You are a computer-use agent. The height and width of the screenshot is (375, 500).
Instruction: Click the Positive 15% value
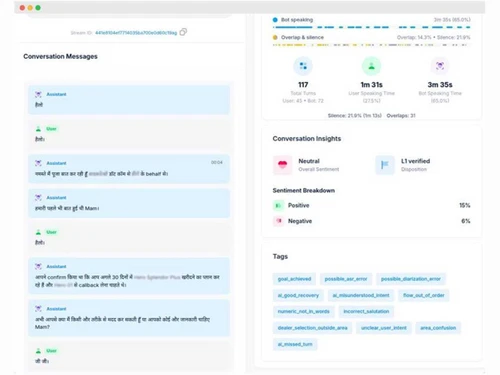point(465,205)
